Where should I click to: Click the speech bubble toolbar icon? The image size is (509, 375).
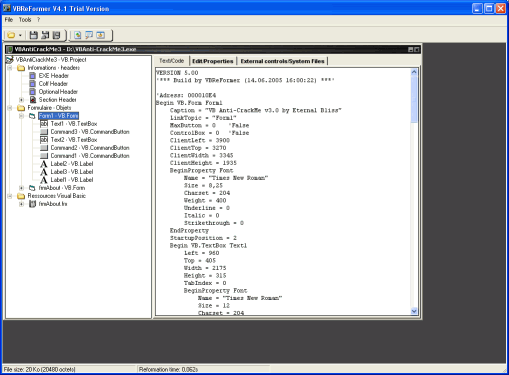pyautogui.click(x=89, y=35)
